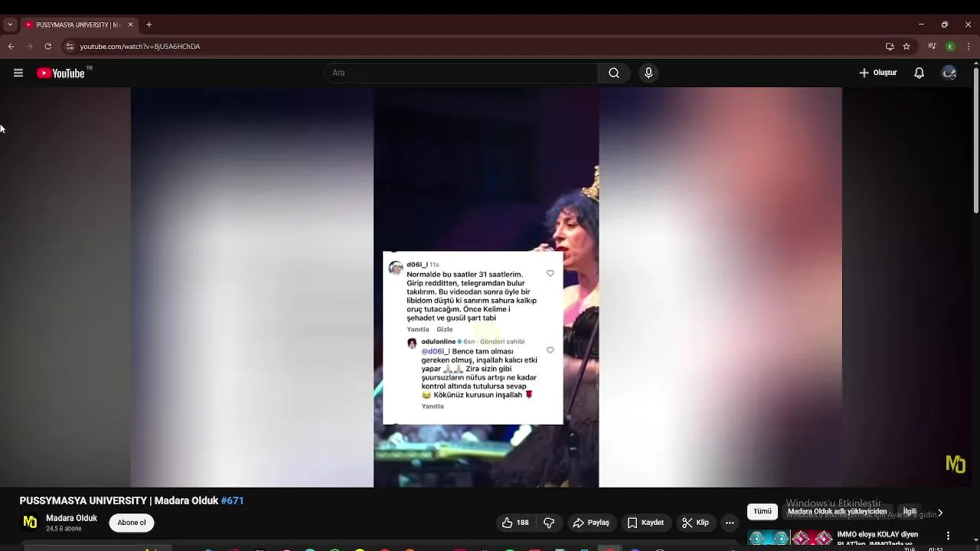
Task: Bookmark this page with star icon
Action: [906, 47]
